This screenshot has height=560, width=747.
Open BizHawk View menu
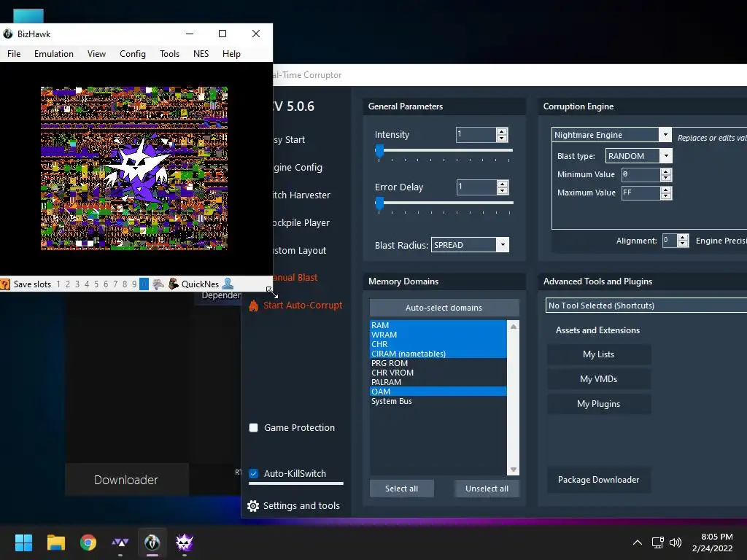click(x=96, y=54)
